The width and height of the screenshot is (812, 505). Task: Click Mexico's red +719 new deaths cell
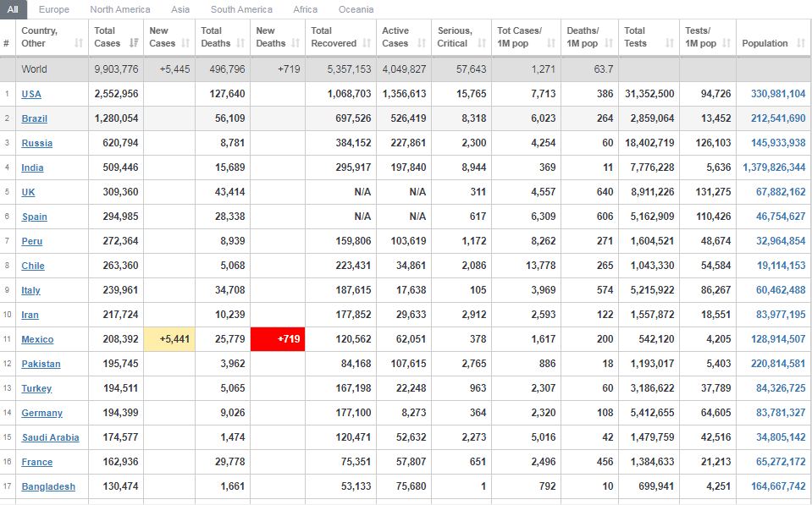pyautogui.click(x=278, y=339)
